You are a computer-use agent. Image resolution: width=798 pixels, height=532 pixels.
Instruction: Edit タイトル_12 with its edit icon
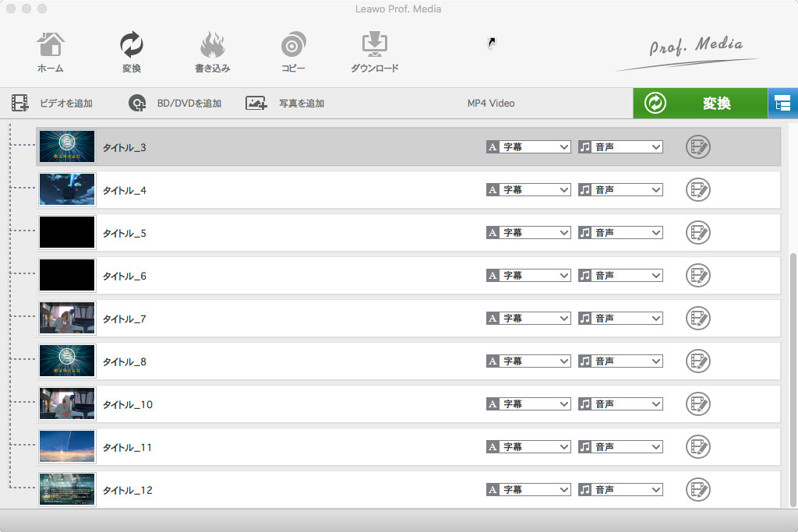(x=697, y=489)
